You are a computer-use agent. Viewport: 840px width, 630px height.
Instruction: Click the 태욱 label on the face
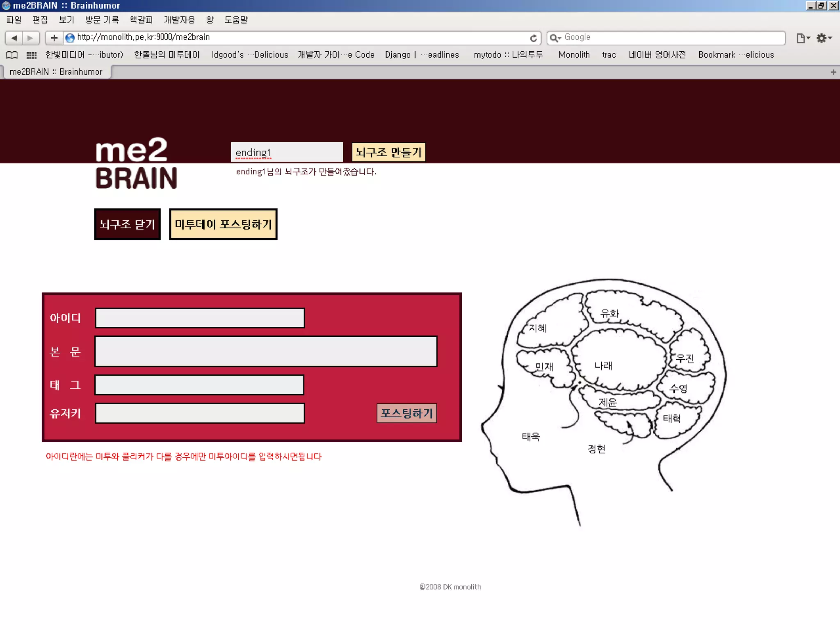pyautogui.click(x=531, y=436)
